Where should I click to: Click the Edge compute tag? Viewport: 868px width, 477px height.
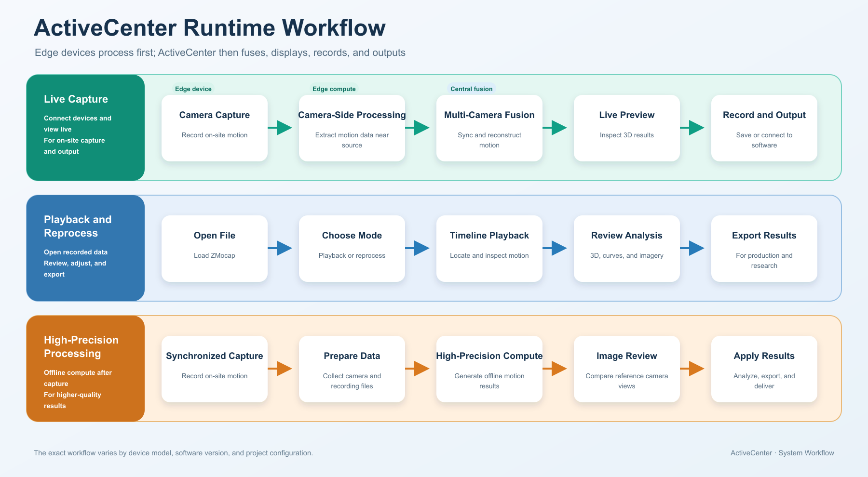[x=334, y=89]
